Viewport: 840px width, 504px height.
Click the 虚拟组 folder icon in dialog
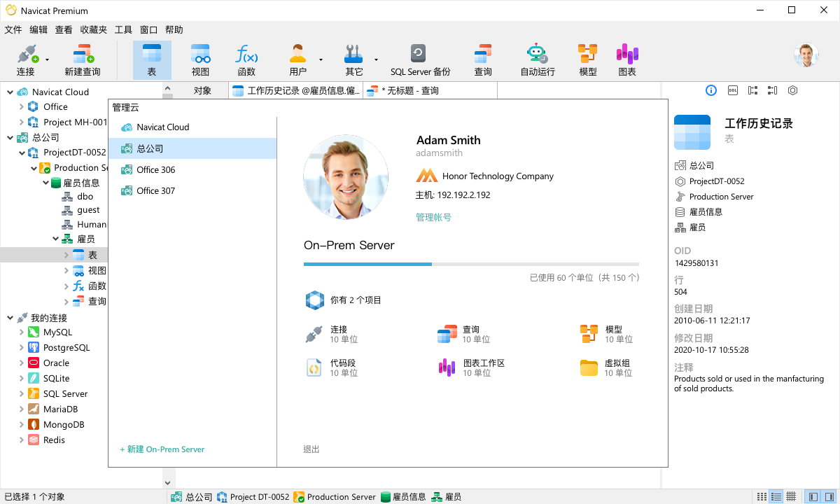[589, 367]
